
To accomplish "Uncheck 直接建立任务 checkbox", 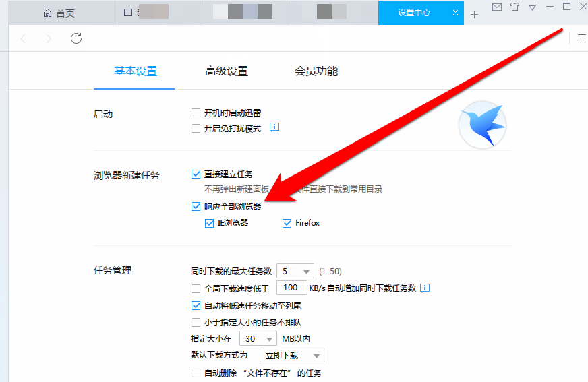I will [x=196, y=174].
